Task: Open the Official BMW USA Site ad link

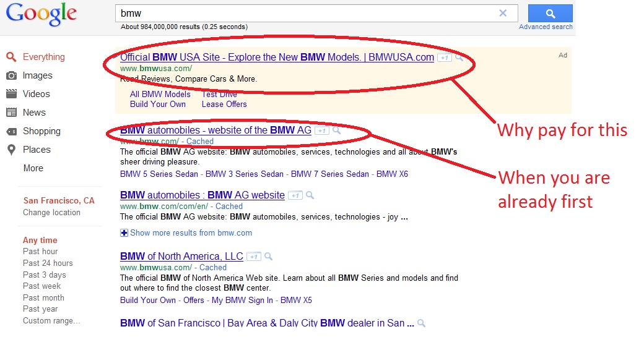Action: (277, 57)
